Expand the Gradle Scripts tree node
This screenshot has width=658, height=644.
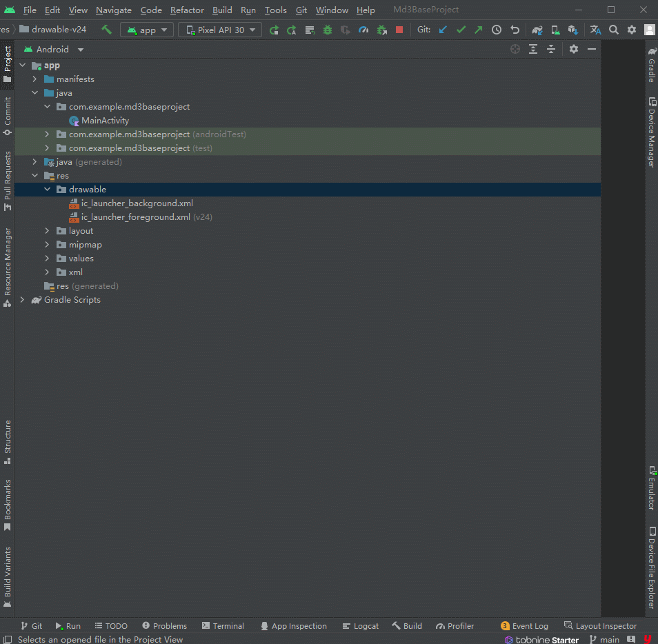click(x=22, y=300)
